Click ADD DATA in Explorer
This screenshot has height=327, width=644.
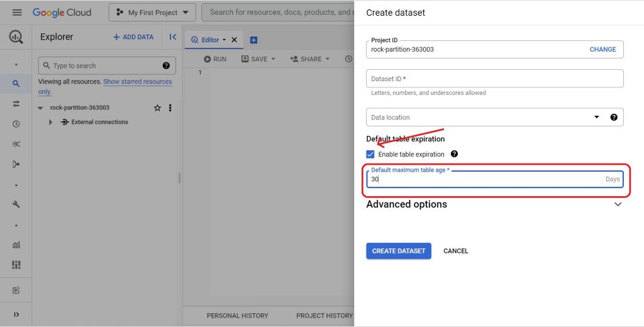point(133,37)
